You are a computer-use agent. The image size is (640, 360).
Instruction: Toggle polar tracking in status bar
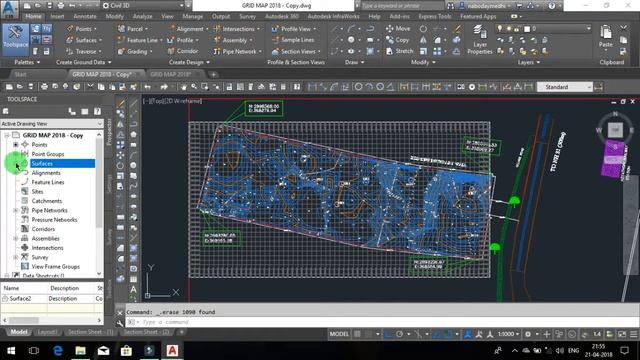(399, 334)
